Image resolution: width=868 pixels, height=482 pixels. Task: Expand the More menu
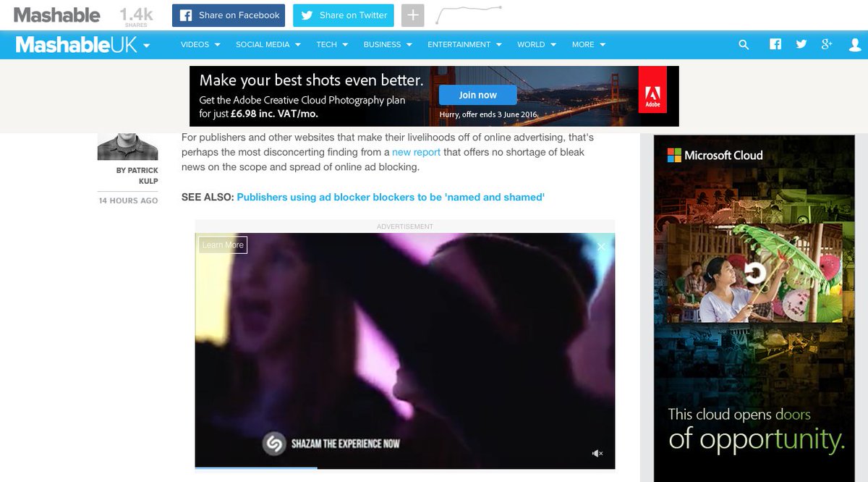589,45
